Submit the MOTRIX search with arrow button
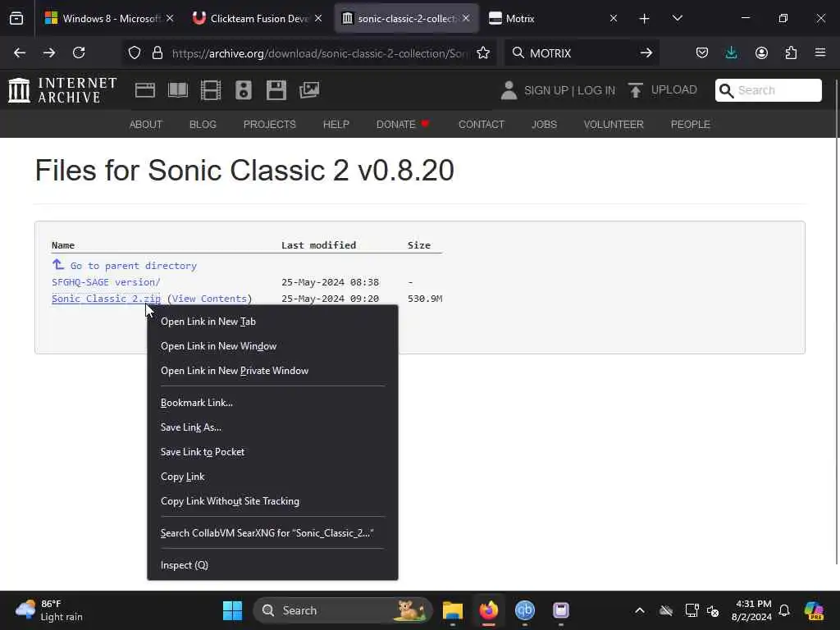This screenshot has height=630, width=840. coord(646,52)
